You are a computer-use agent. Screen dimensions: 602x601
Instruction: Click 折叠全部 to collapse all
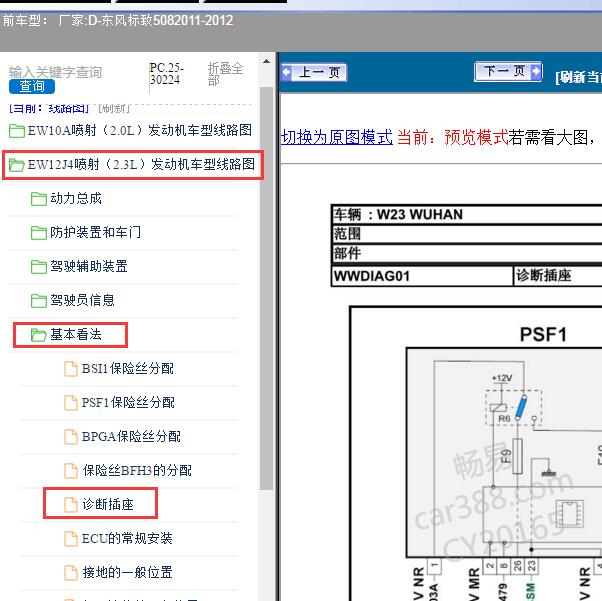225,74
